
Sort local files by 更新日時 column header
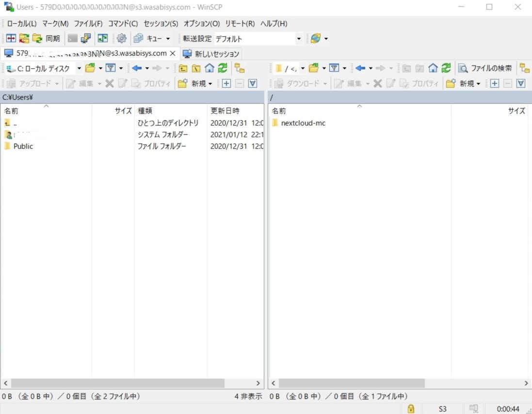point(236,111)
